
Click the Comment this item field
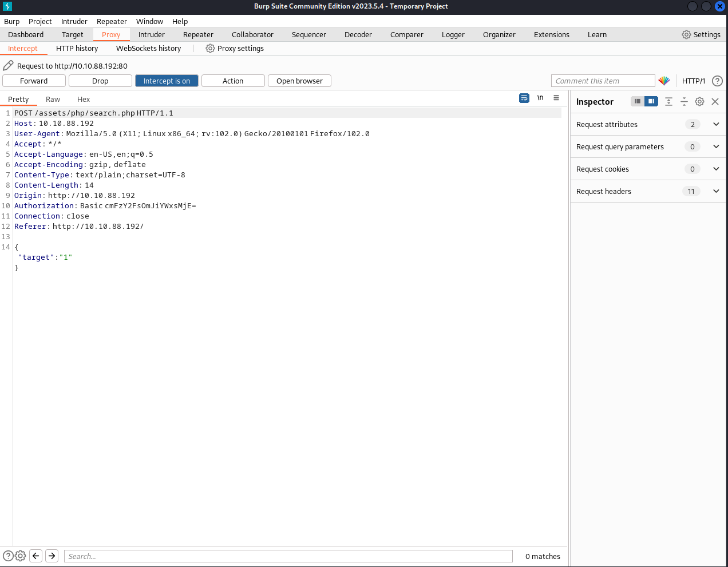[603, 81]
